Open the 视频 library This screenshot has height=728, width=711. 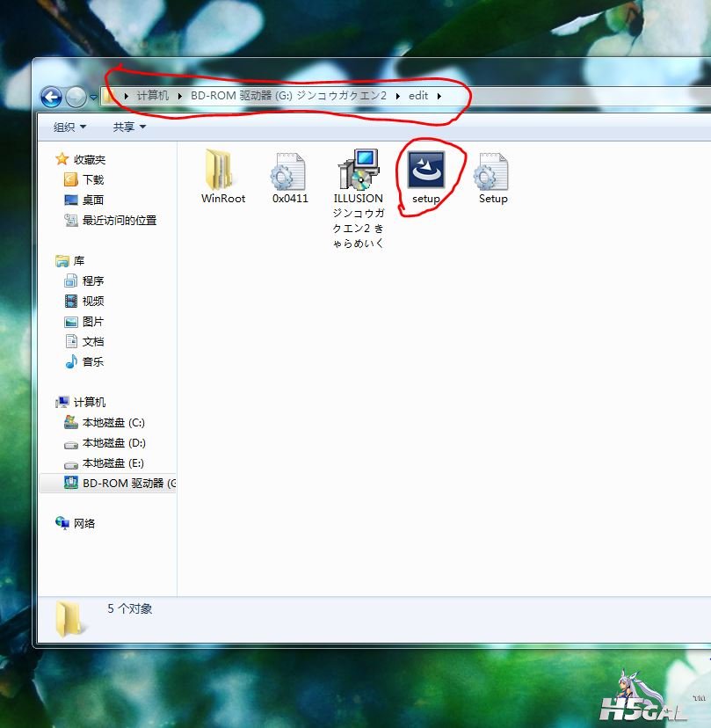click(x=93, y=302)
